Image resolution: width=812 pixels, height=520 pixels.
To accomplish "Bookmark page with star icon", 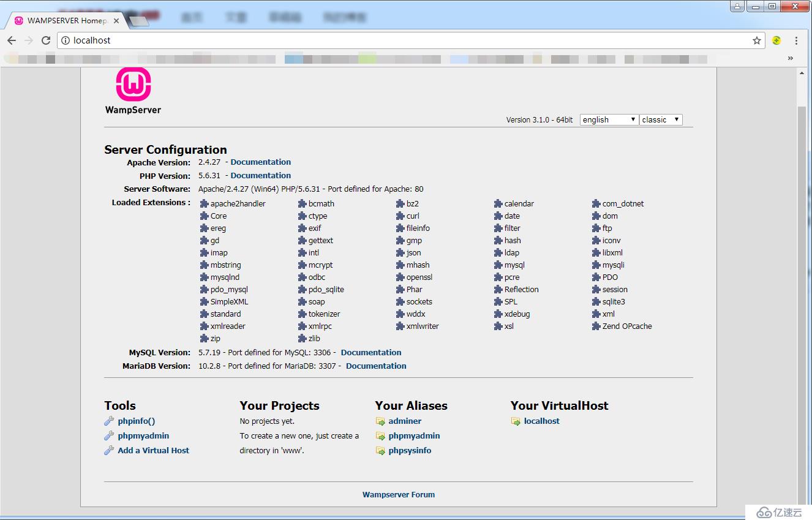I will (757, 40).
